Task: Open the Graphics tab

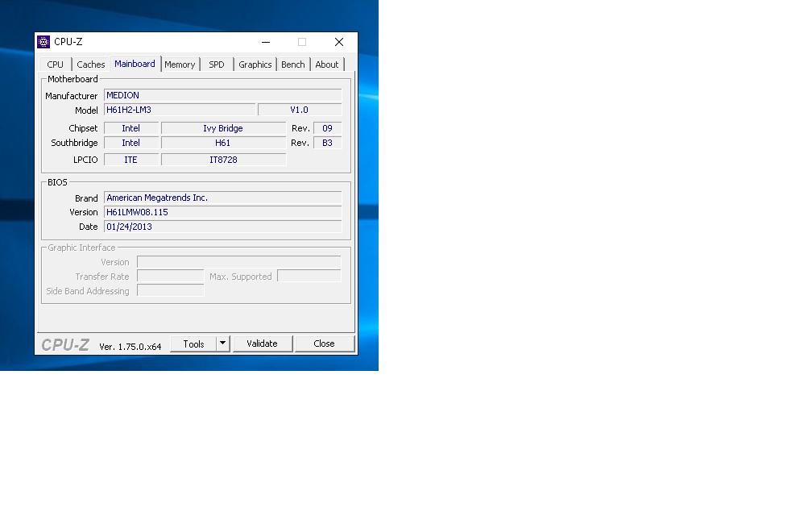Action: [255, 65]
